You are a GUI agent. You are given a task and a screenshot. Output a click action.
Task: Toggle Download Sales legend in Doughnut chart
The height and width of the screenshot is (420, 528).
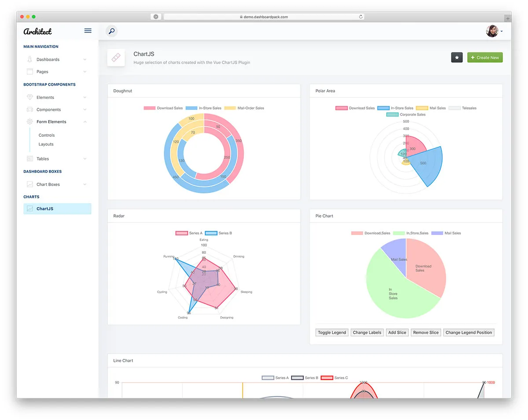pos(163,108)
